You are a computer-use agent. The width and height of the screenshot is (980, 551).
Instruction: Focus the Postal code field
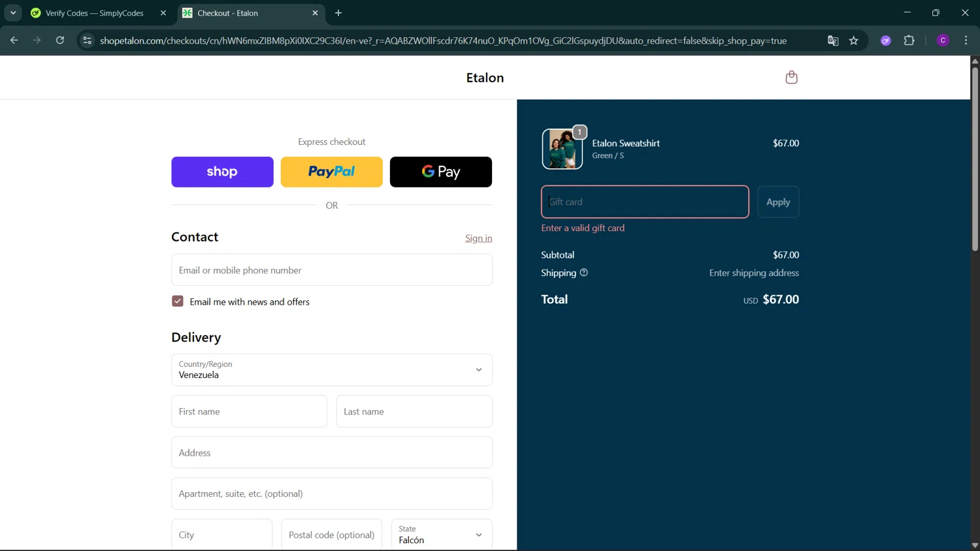click(332, 535)
